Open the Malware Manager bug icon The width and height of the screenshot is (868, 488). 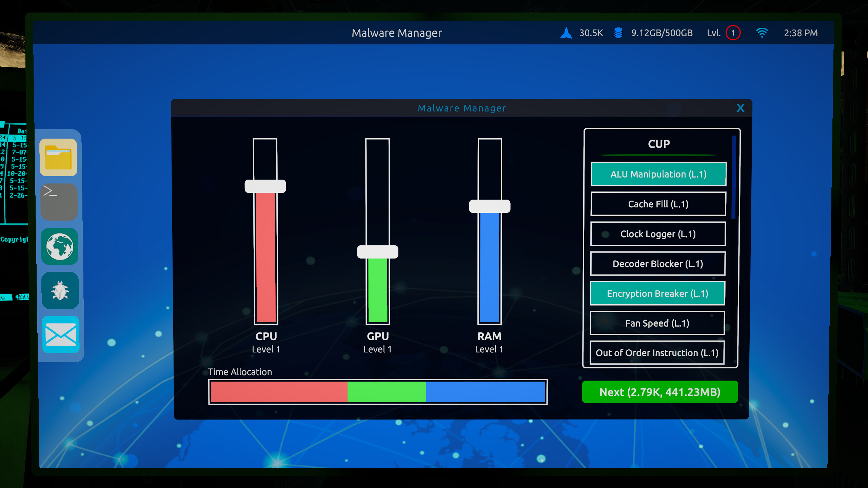[x=60, y=291]
